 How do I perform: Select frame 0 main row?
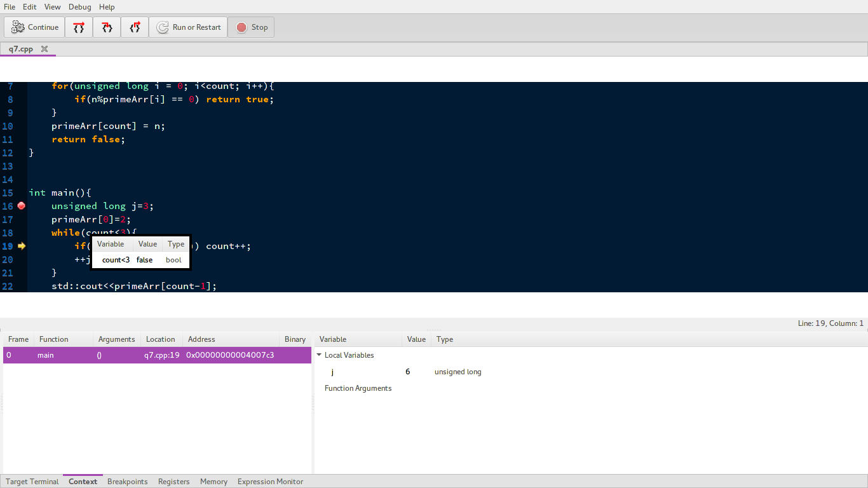[x=157, y=355]
